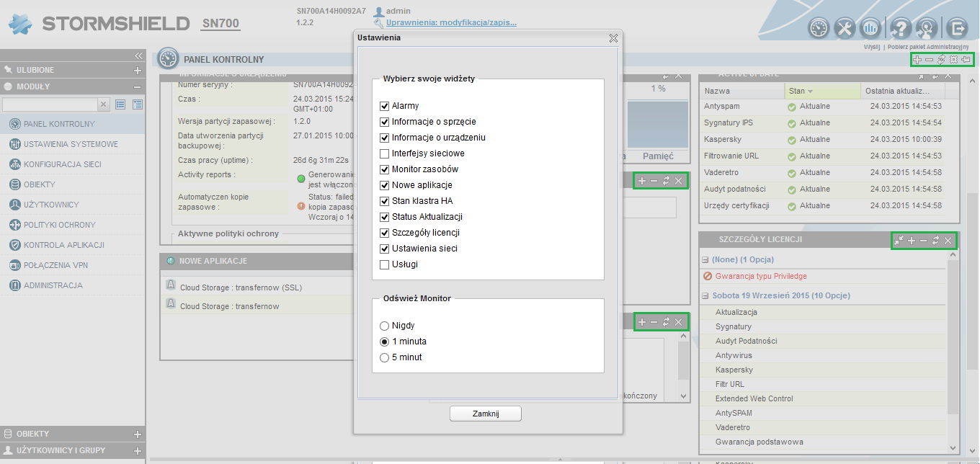
Task: Click the pin icon in panel toolbar
Action: [966, 60]
